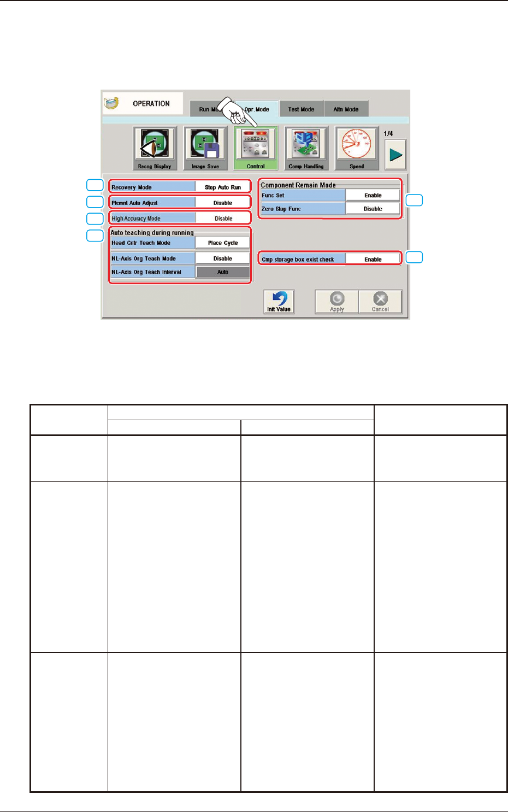
Task: Toggle Func Set Enable value
Action: click(x=373, y=195)
